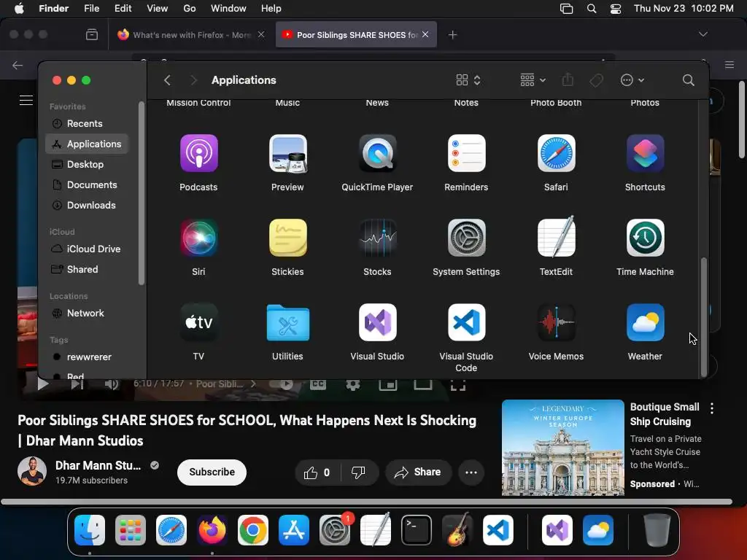This screenshot has height=560, width=747.
Task: Open Trash in the Dock
Action: pyautogui.click(x=657, y=530)
